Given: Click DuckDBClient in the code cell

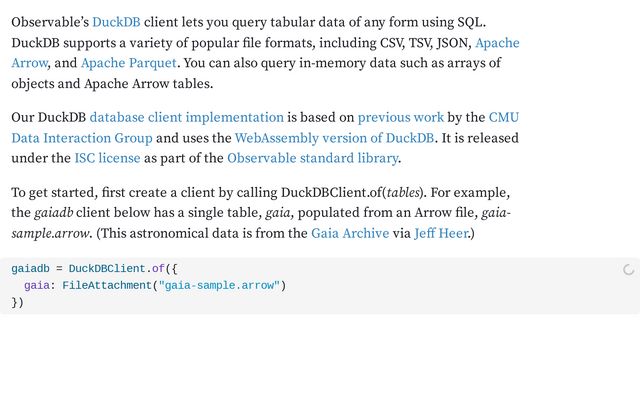Looking at the screenshot, I should click(x=107, y=269).
